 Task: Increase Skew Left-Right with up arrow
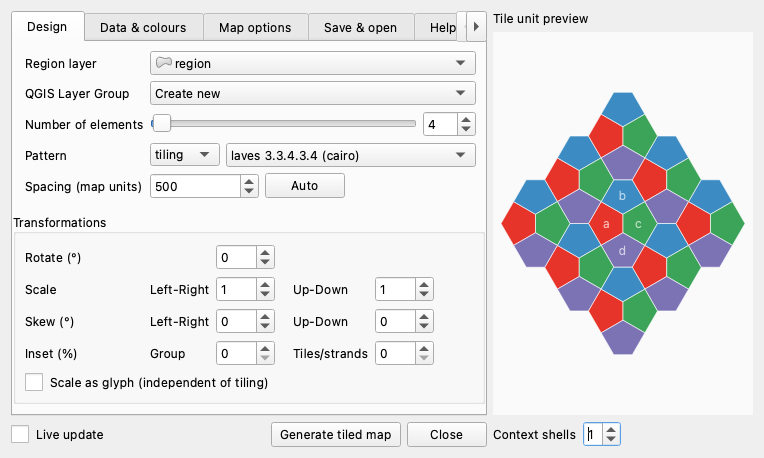click(265, 317)
